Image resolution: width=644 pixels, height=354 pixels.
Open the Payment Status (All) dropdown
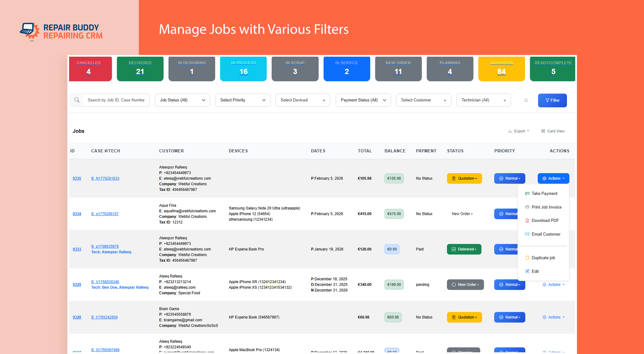click(x=363, y=100)
